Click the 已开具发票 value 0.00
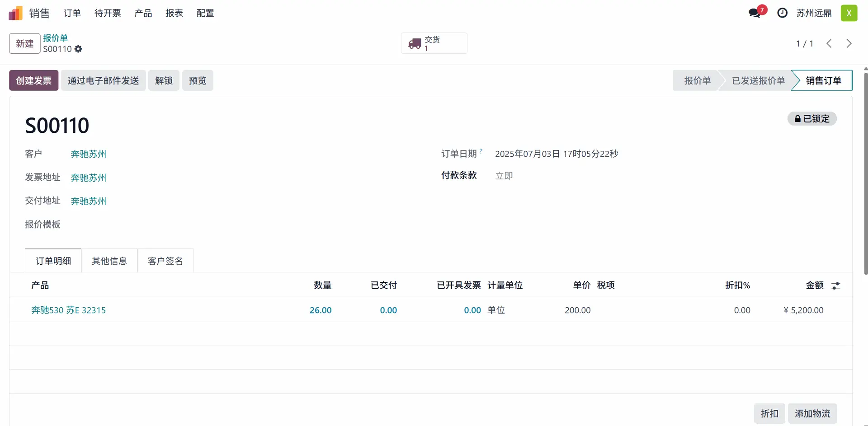868x426 pixels. [x=472, y=310]
